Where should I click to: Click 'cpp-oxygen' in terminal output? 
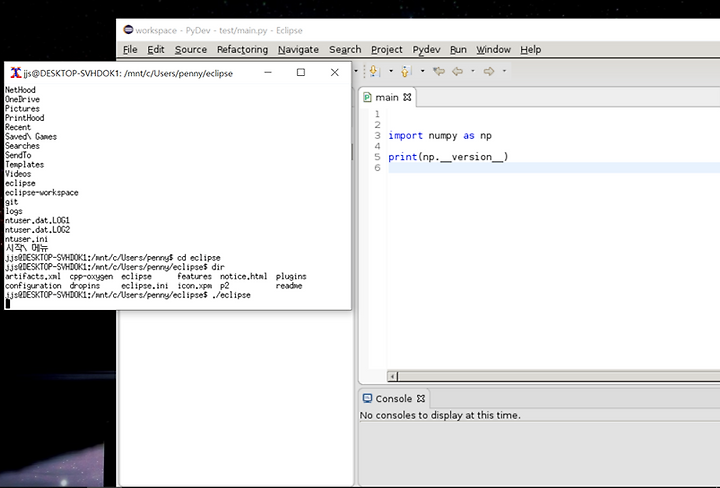(x=91, y=276)
